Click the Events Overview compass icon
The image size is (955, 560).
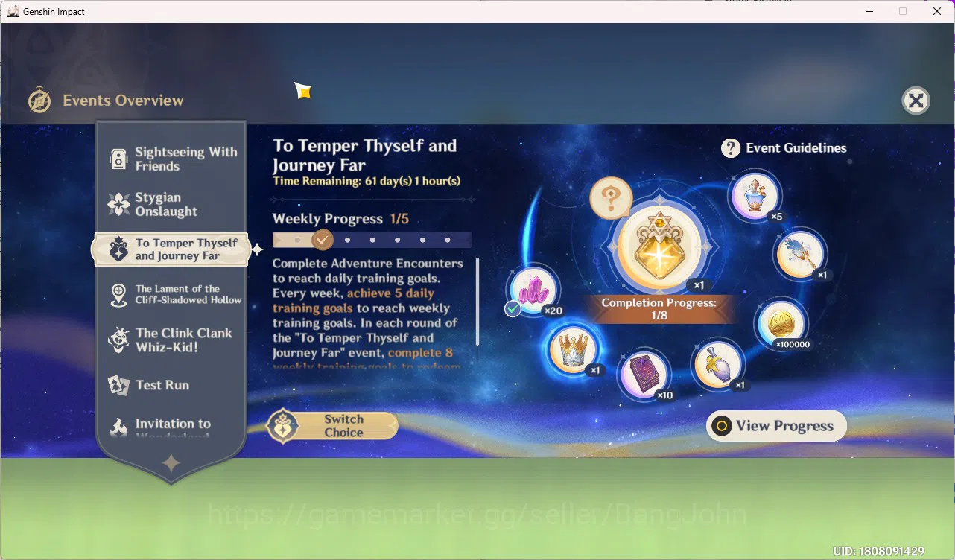pos(39,101)
